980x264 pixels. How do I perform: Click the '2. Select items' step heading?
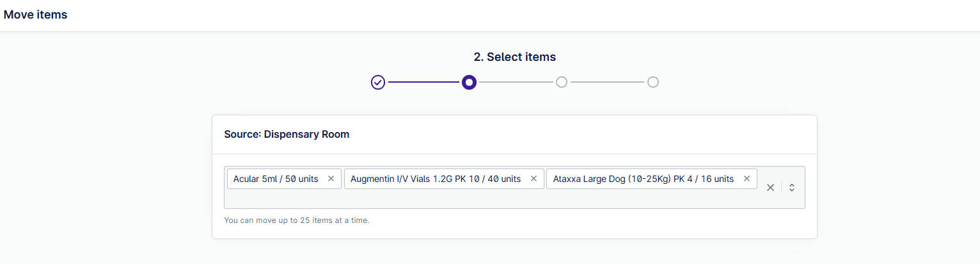(514, 57)
